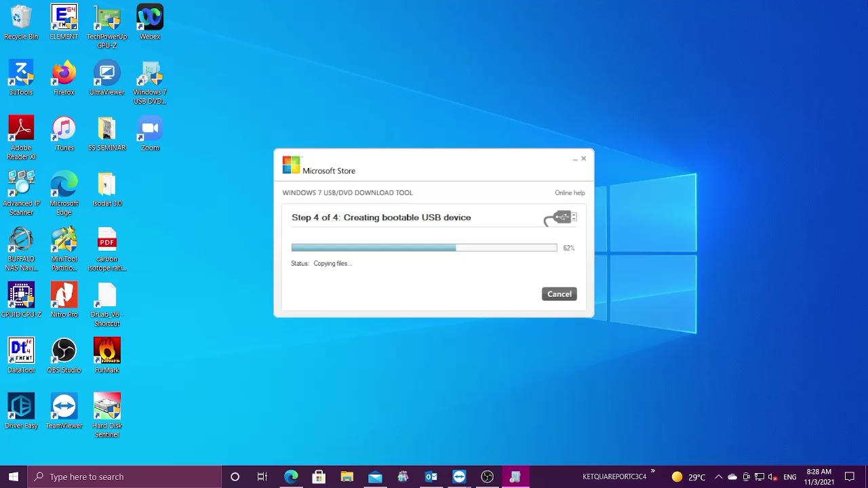Select the FurMark desktop icon
868x488 pixels.
[107, 356]
